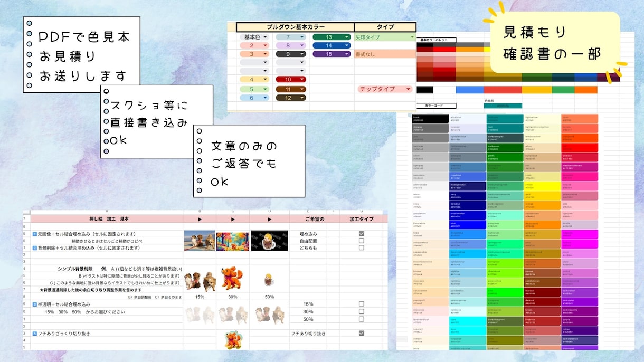Select the 半透明+セル結合埋め込み row text
The height and width of the screenshot is (362, 644).
click(x=61, y=304)
